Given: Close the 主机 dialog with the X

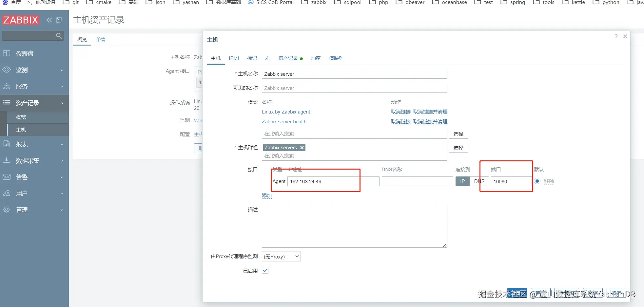Looking at the screenshot, I should (625, 36).
